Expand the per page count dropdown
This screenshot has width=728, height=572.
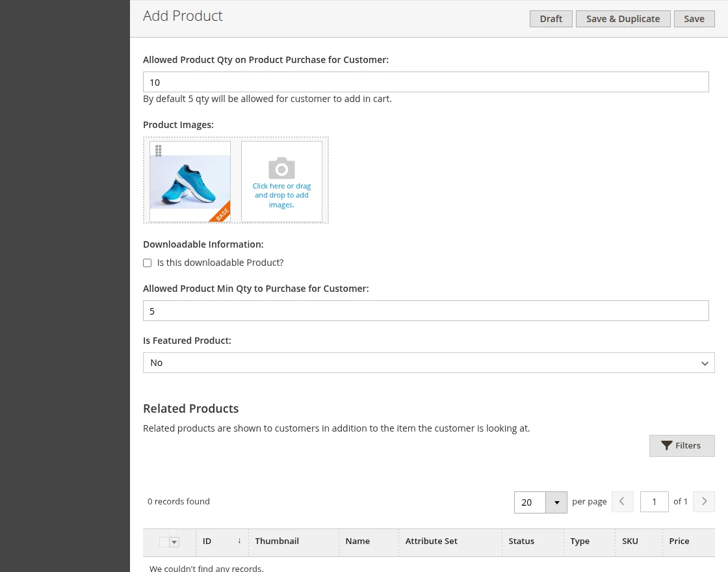click(556, 502)
